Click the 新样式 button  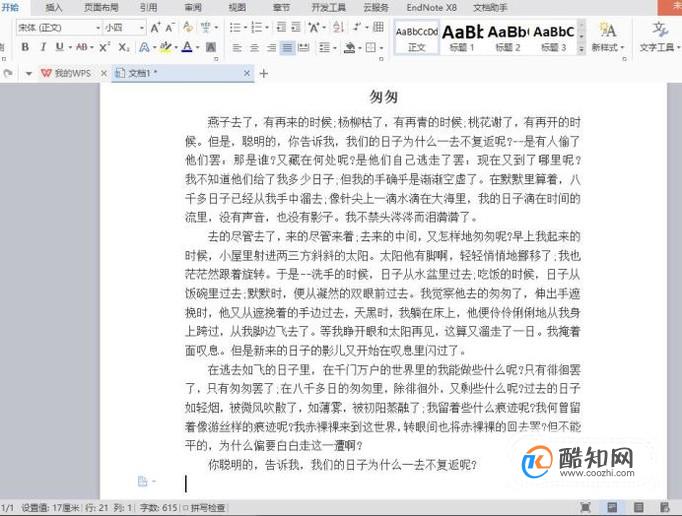click(x=608, y=37)
